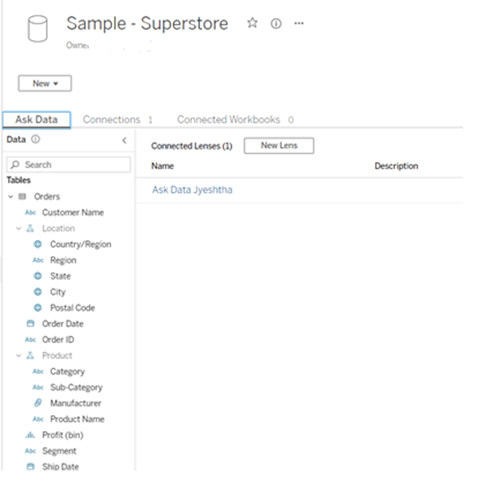Screen dimensions: 478x490
Task: Click the Location hierarchy icon
Action: pyautogui.click(x=30, y=228)
